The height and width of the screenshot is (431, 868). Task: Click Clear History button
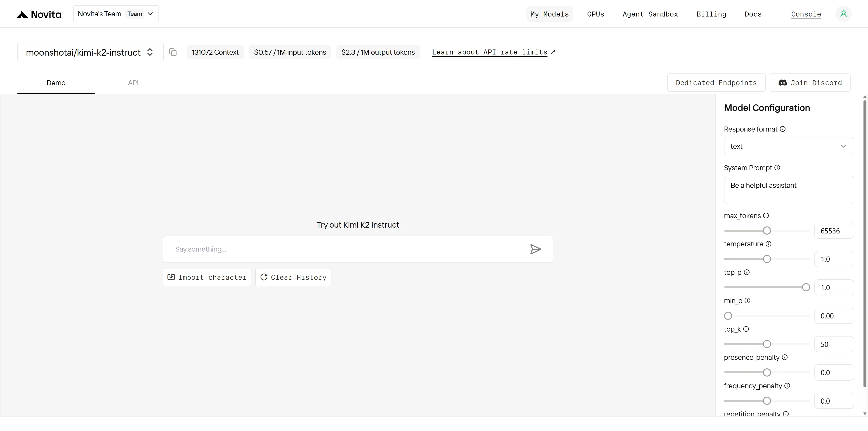coord(293,277)
